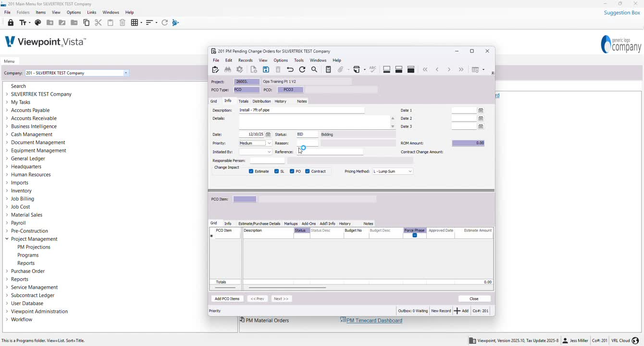The height and width of the screenshot is (346, 644).
Task: Click the Reference input field
Action: point(330,152)
